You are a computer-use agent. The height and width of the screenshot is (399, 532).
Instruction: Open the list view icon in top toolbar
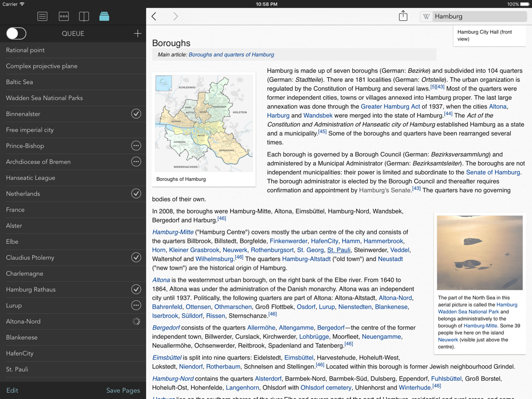pyautogui.click(x=42, y=16)
